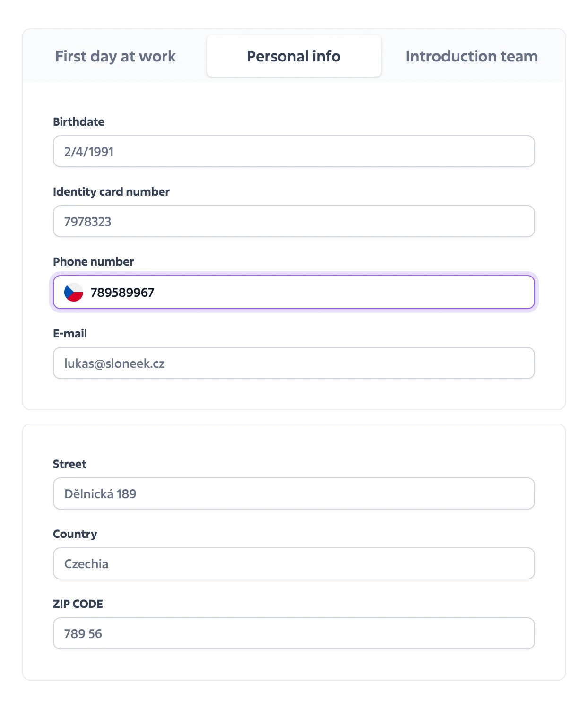Open the Country field showing Czechia
Viewport: 588px width, 709px height.
click(294, 563)
